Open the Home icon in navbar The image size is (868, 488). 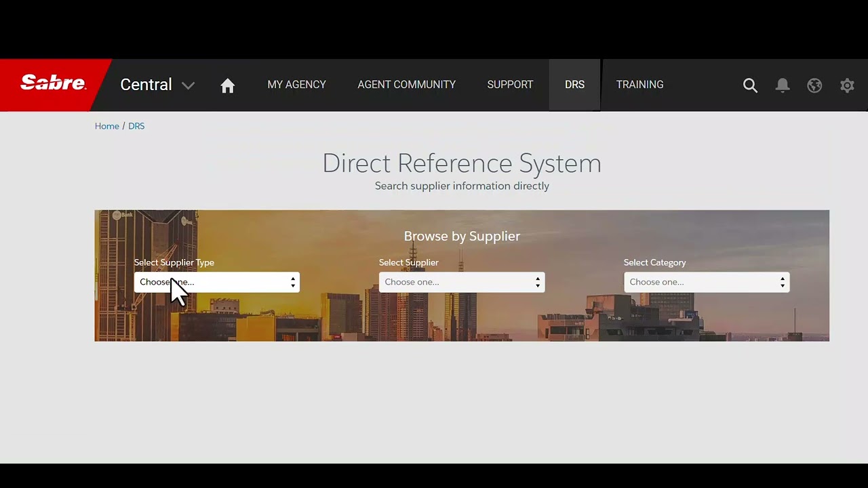[228, 85]
